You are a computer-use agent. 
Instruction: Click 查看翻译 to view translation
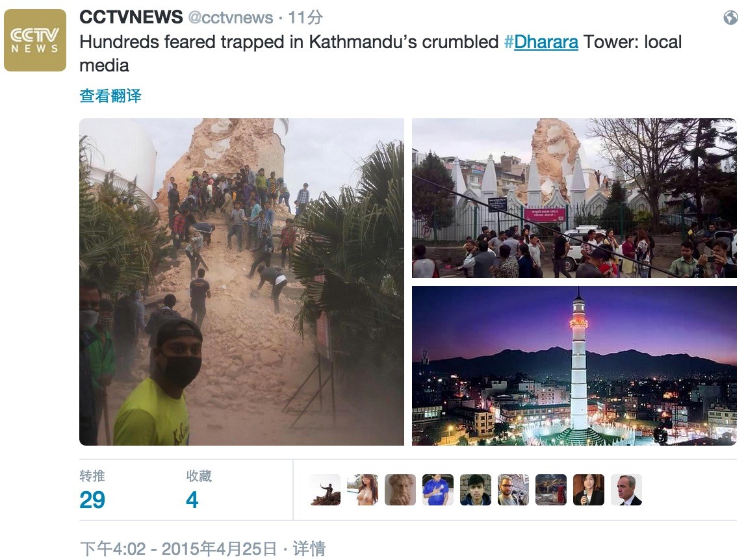click(110, 95)
